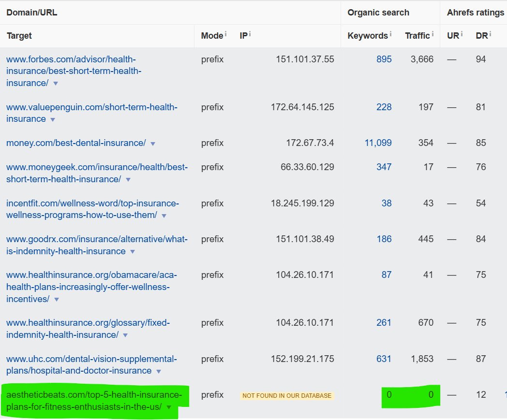Select traffic value 1,853
This screenshot has height=420, width=507.
(x=422, y=359)
